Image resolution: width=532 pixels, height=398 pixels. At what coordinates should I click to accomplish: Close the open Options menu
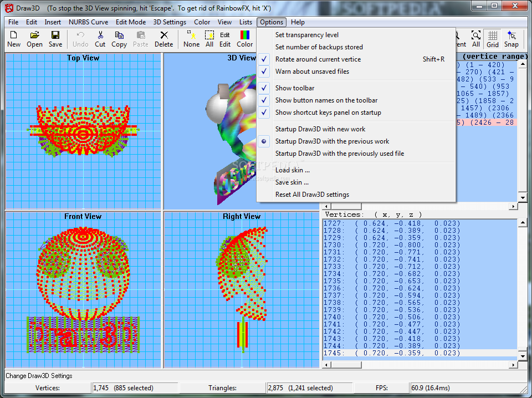pos(272,22)
